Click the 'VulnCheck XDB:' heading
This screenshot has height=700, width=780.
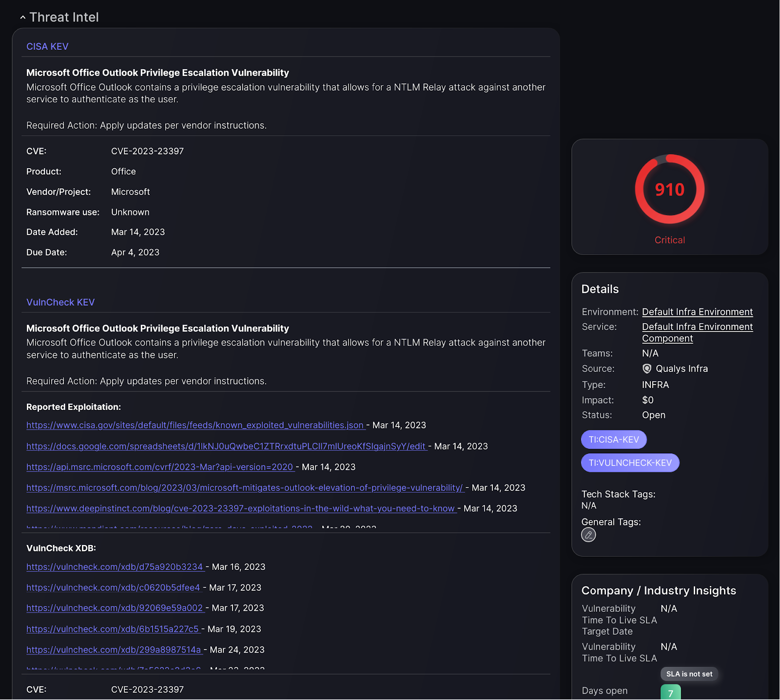tap(61, 548)
